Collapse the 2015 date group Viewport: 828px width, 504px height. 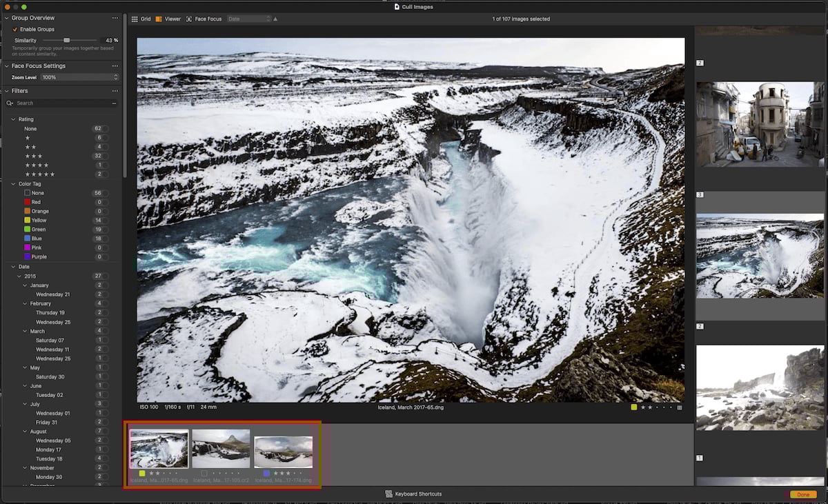click(20, 275)
